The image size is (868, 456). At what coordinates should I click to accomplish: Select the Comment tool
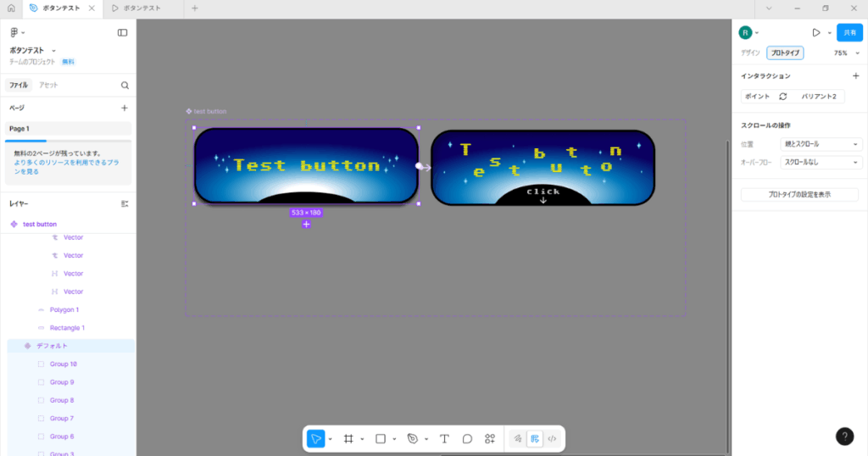click(467, 438)
